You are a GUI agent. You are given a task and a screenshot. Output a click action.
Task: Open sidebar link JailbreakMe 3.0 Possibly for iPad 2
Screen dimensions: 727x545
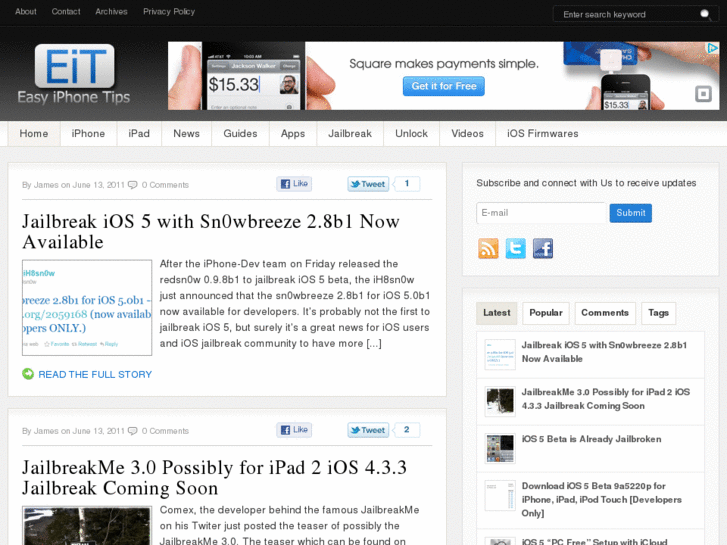click(x=606, y=399)
